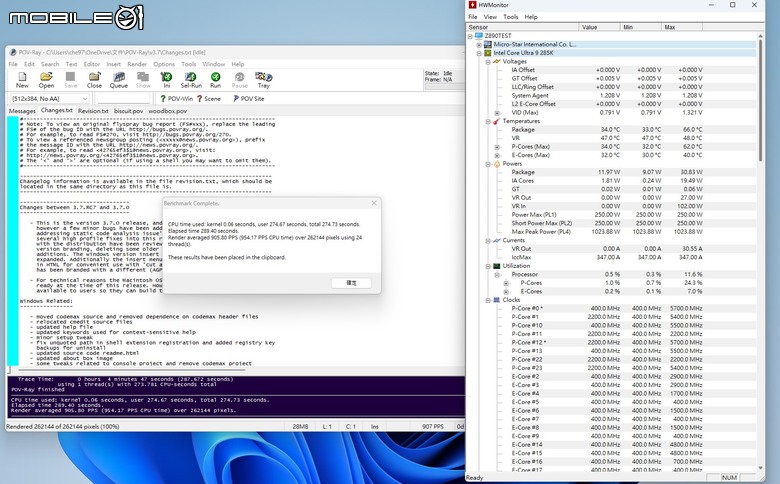
Task: Open the Scene help icon
Action: coord(208,98)
